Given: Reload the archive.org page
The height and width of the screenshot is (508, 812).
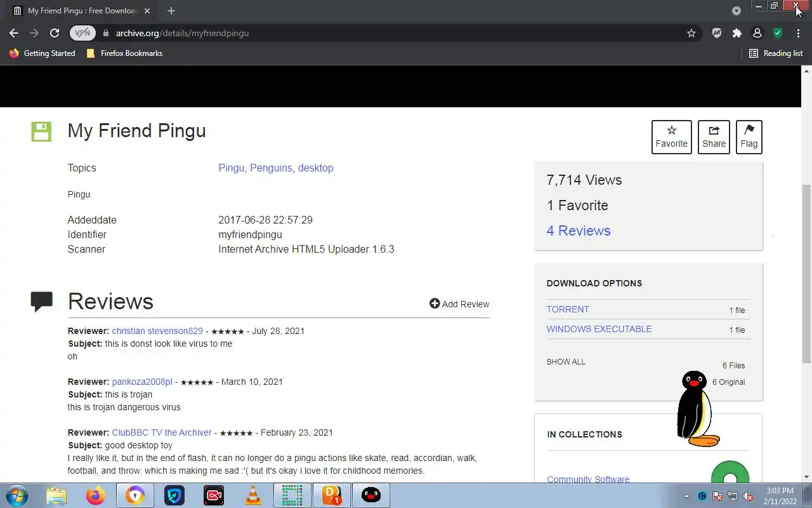Looking at the screenshot, I should (55, 33).
